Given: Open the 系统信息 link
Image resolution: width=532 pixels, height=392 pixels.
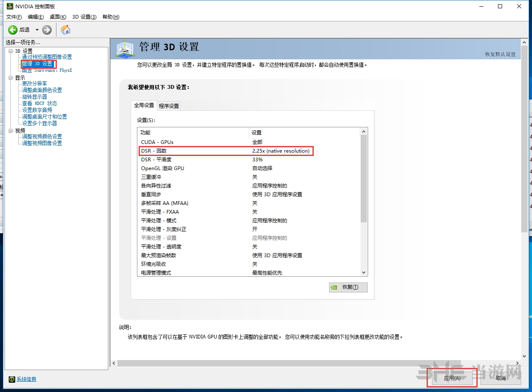Looking at the screenshot, I should [27, 379].
